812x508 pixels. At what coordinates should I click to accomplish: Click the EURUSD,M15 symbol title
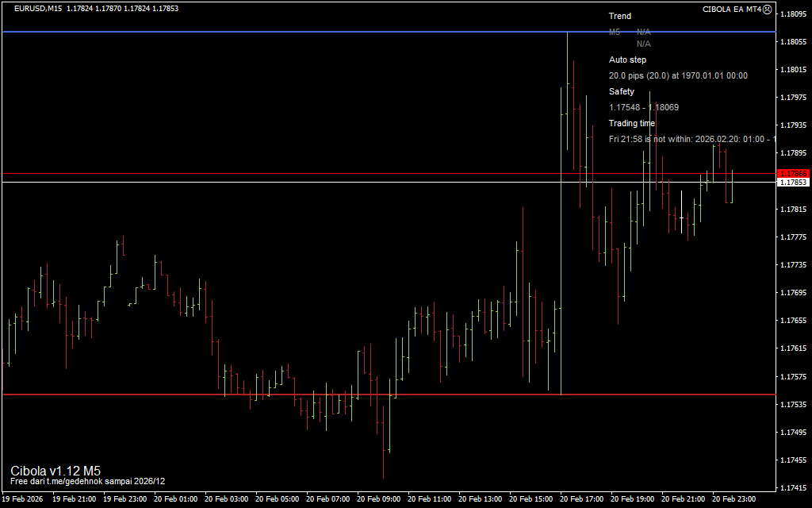38,9
